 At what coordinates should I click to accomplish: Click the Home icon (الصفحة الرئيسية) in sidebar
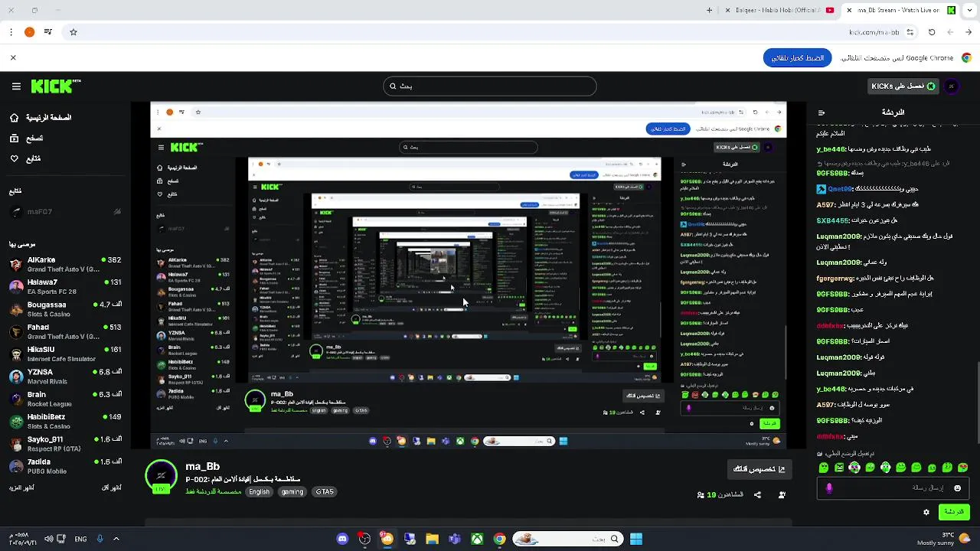coord(15,118)
